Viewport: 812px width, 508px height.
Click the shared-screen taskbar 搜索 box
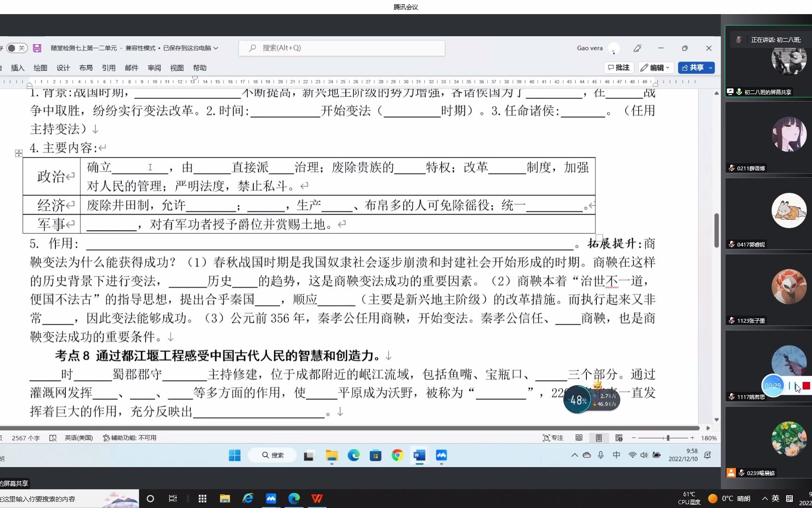coord(273,455)
